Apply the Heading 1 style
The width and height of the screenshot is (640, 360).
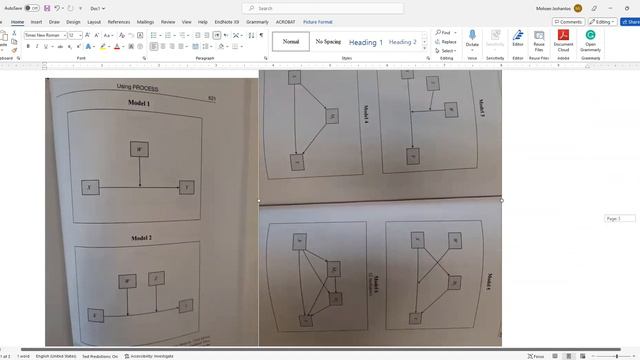[x=366, y=42]
